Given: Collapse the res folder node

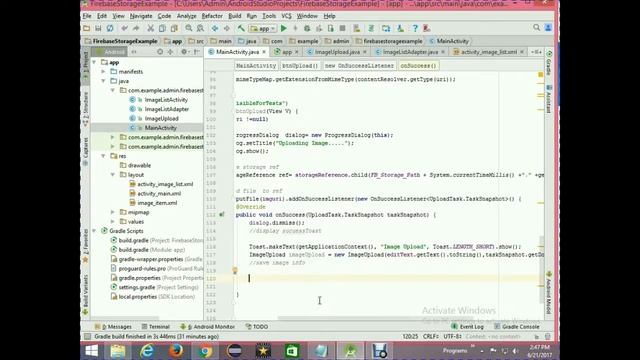Looking at the screenshot, I should coord(104,156).
